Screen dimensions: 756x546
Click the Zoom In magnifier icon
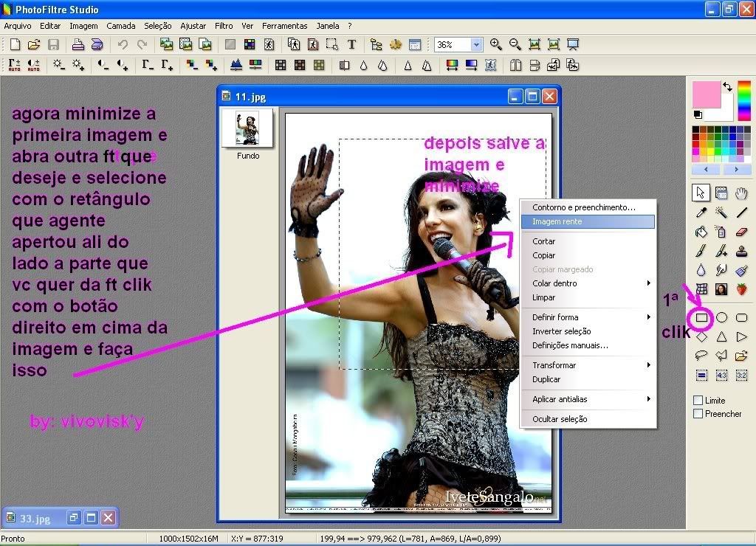[x=495, y=44]
